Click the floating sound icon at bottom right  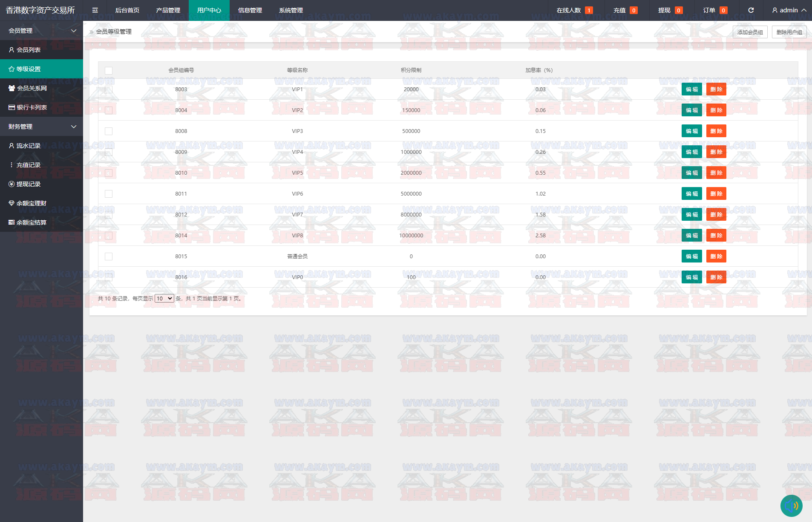pyautogui.click(x=791, y=506)
